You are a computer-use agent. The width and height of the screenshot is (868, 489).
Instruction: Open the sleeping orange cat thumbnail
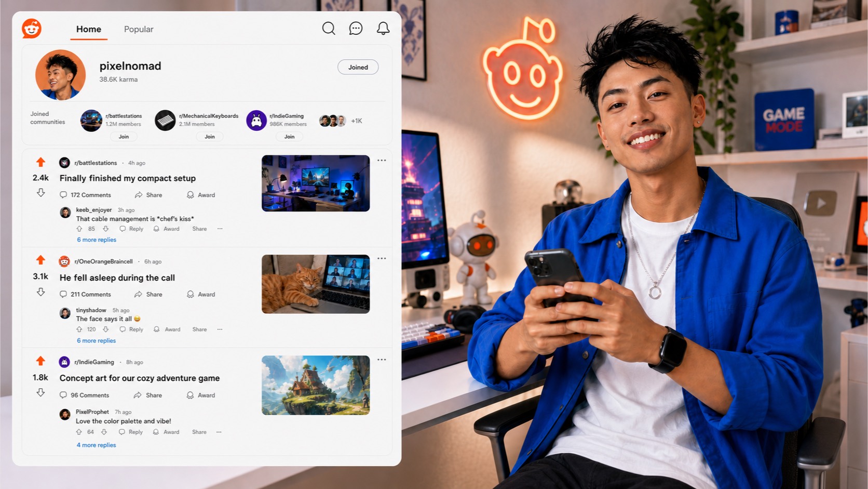point(316,284)
